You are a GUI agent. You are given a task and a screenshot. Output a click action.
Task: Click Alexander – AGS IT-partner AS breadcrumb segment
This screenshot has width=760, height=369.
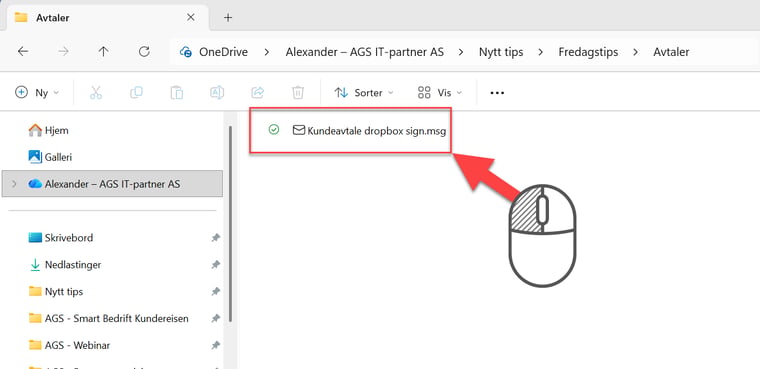[364, 52]
